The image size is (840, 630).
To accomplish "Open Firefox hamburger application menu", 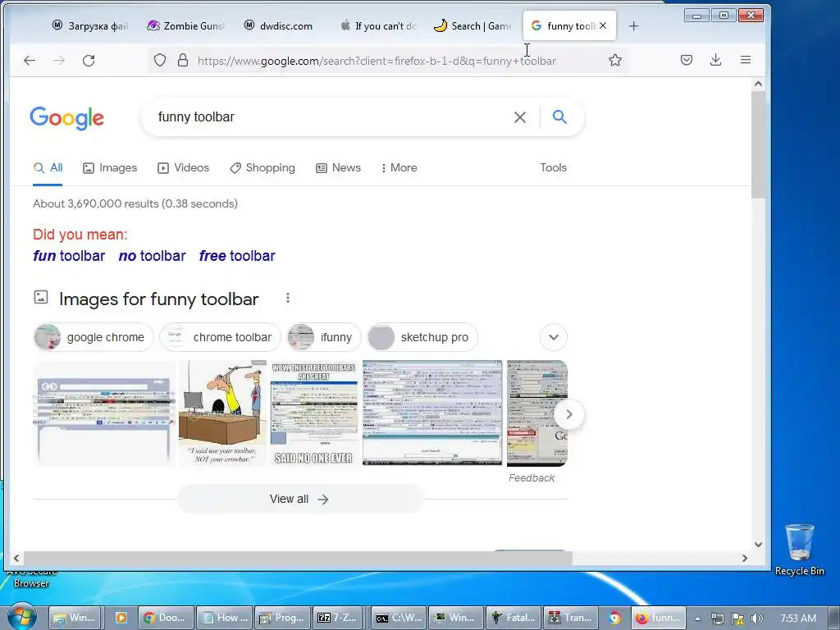I will (x=745, y=60).
